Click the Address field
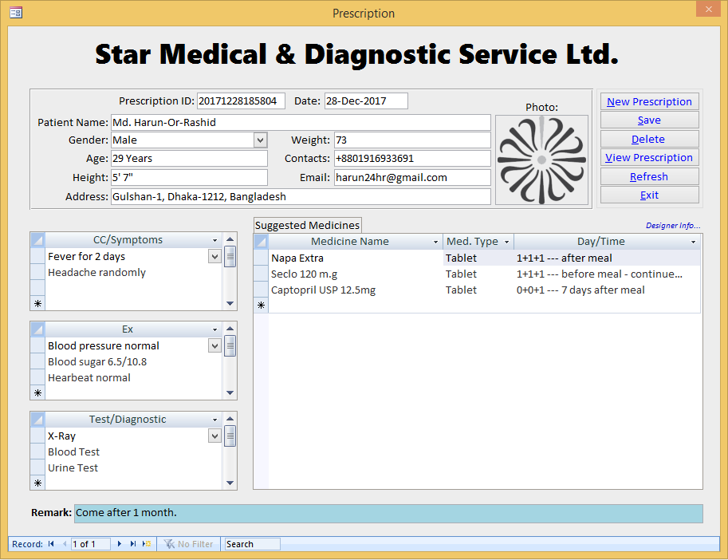Image resolution: width=728 pixels, height=560 pixels. [x=301, y=196]
